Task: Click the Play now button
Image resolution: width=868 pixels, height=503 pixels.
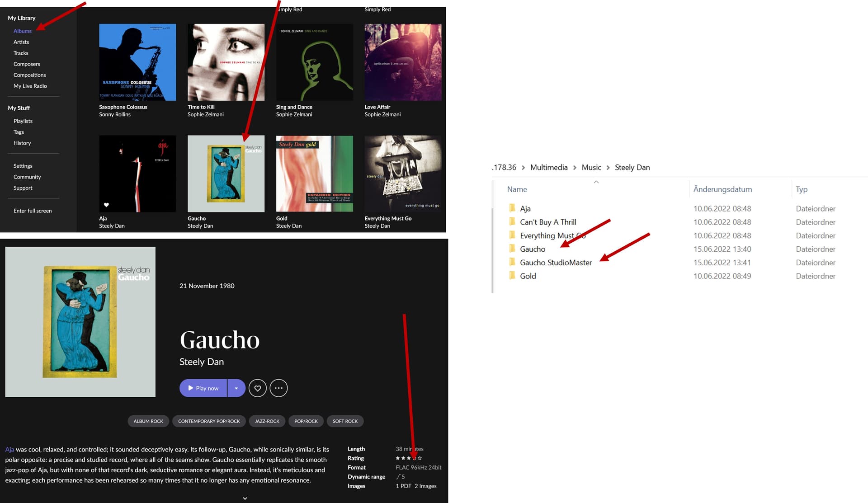Action: [x=203, y=388]
